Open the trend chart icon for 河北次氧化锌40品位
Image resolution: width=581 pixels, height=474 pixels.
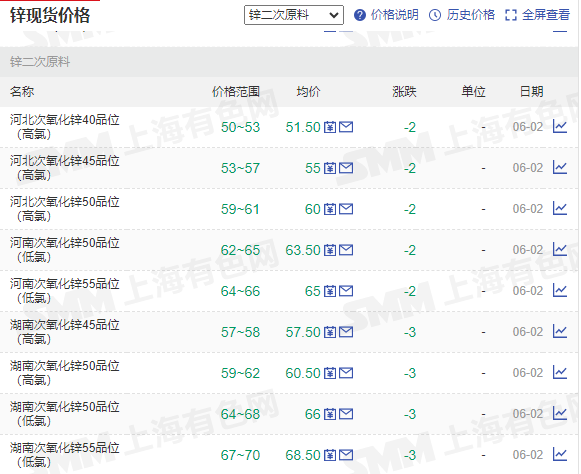(x=560, y=127)
